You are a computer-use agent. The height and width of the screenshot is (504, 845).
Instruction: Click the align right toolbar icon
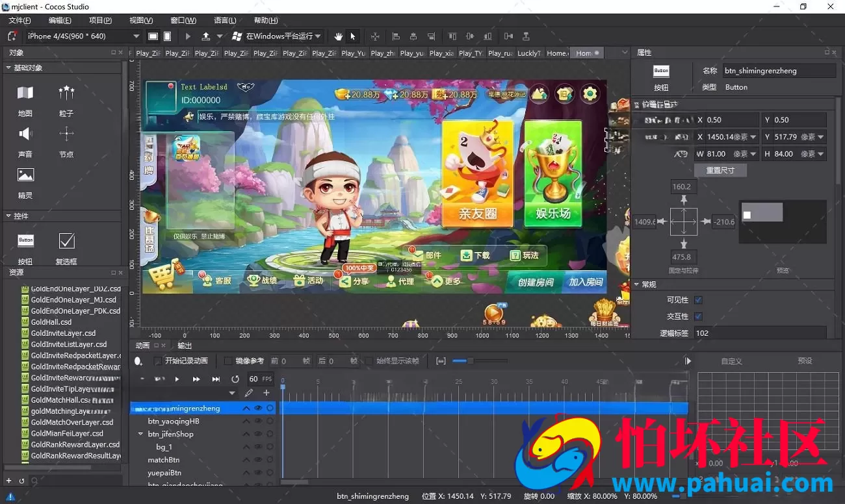431,36
